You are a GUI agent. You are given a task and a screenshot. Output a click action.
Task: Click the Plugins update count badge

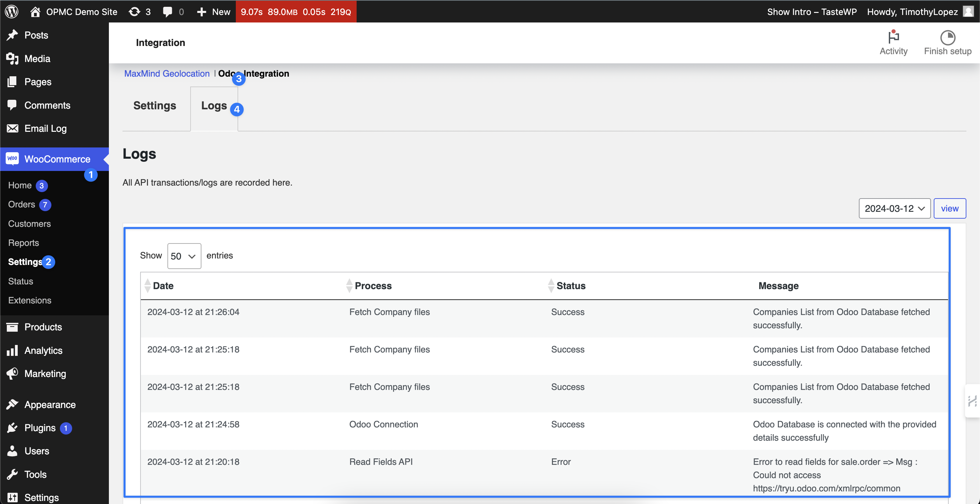(66, 428)
